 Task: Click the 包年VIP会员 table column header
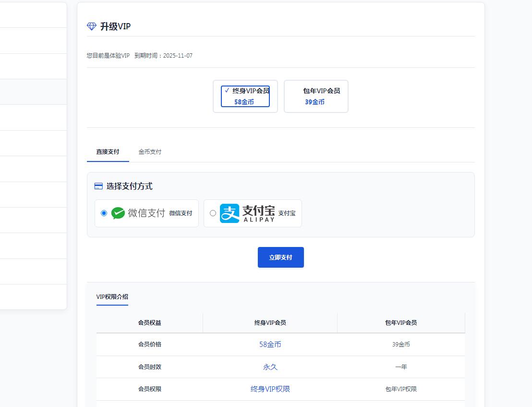tap(401, 323)
